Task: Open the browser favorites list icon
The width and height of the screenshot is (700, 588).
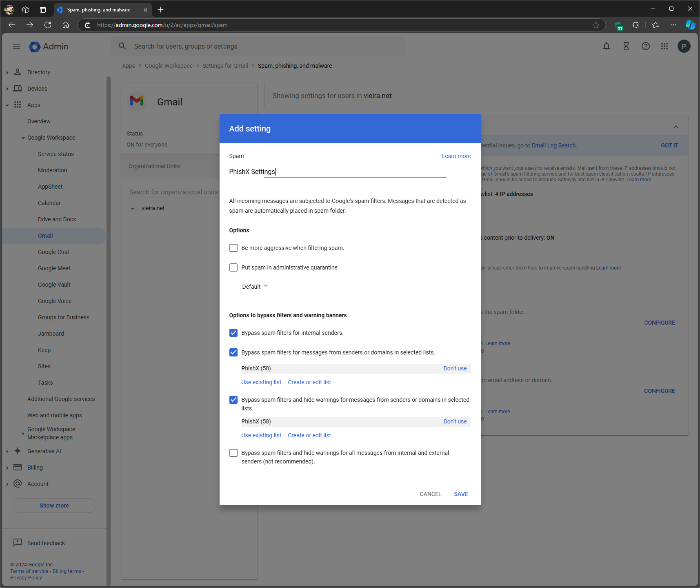Action: [656, 25]
